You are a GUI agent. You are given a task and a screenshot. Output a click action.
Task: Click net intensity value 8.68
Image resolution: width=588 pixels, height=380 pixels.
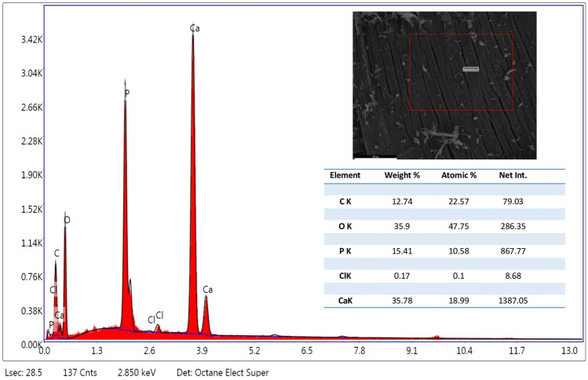coord(513,276)
